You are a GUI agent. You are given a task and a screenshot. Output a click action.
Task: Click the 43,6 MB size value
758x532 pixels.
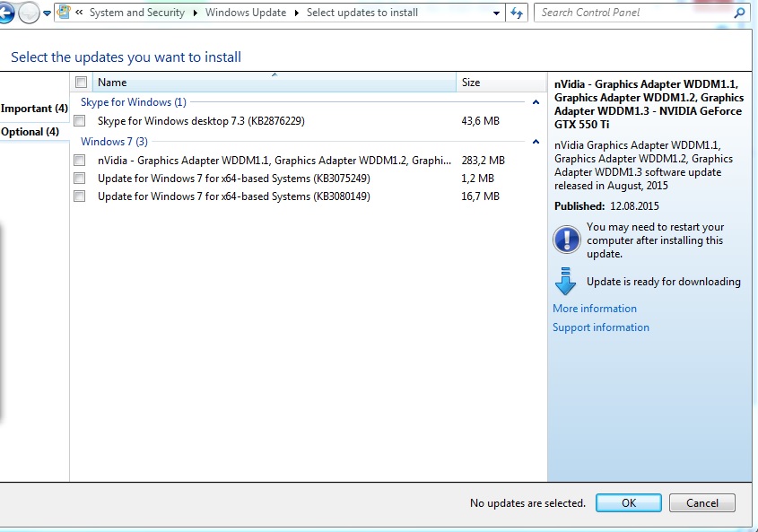(x=481, y=121)
